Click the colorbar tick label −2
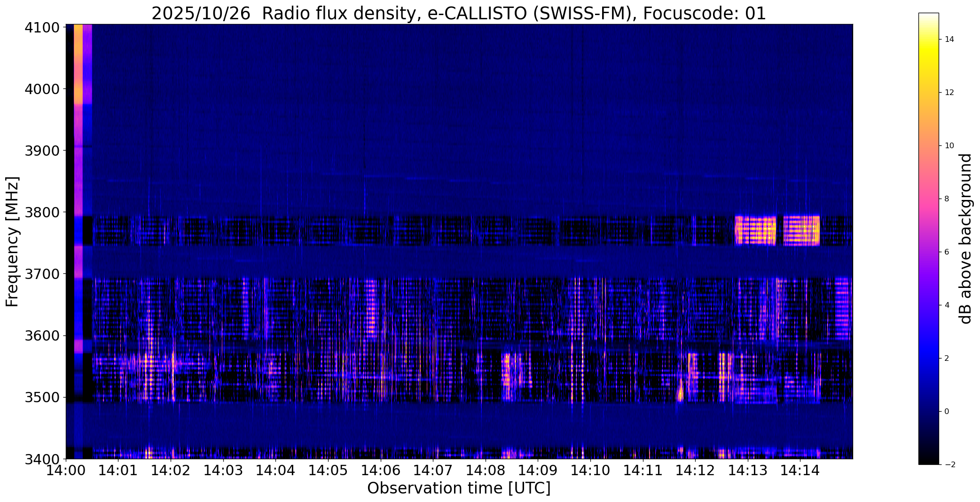 pos(949,465)
